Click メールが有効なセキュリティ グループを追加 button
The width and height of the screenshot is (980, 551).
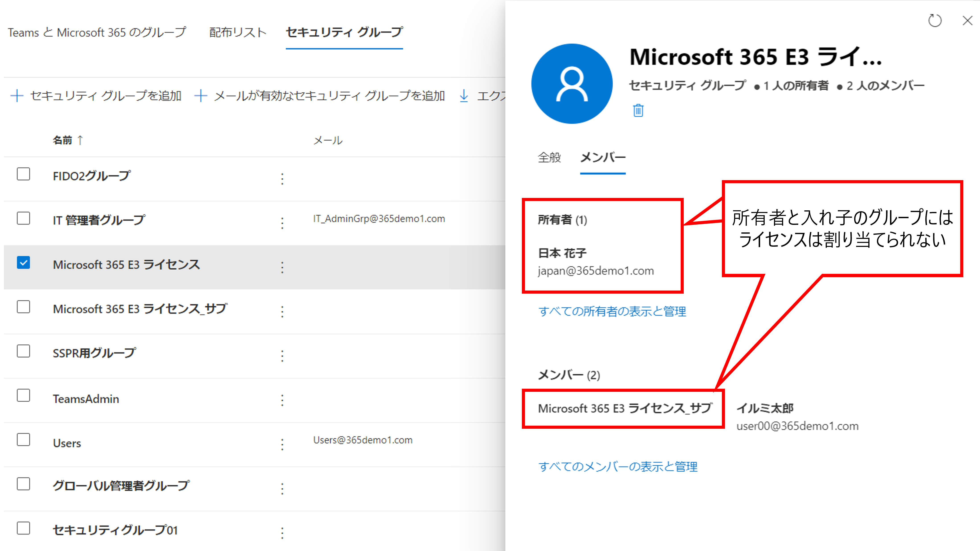tap(320, 96)
